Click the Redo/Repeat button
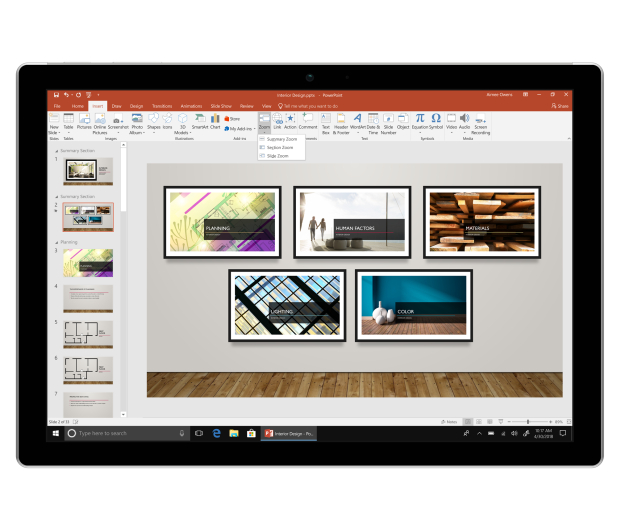 tap(78, 95)
